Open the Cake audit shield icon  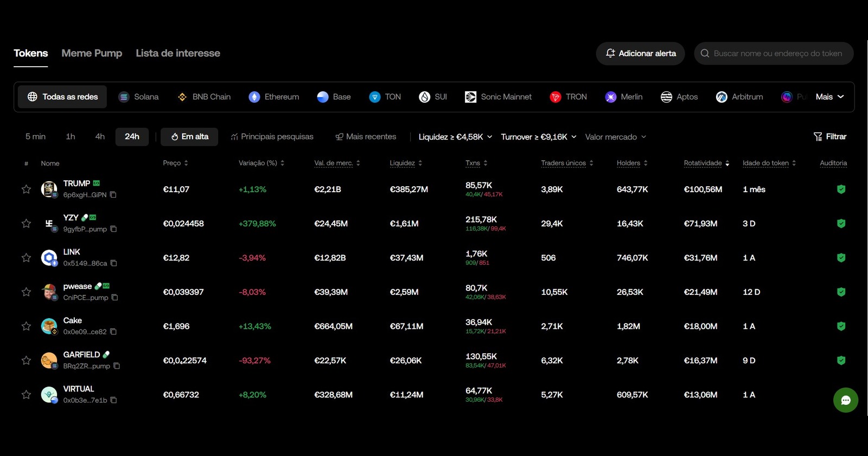tap(841, 326)
